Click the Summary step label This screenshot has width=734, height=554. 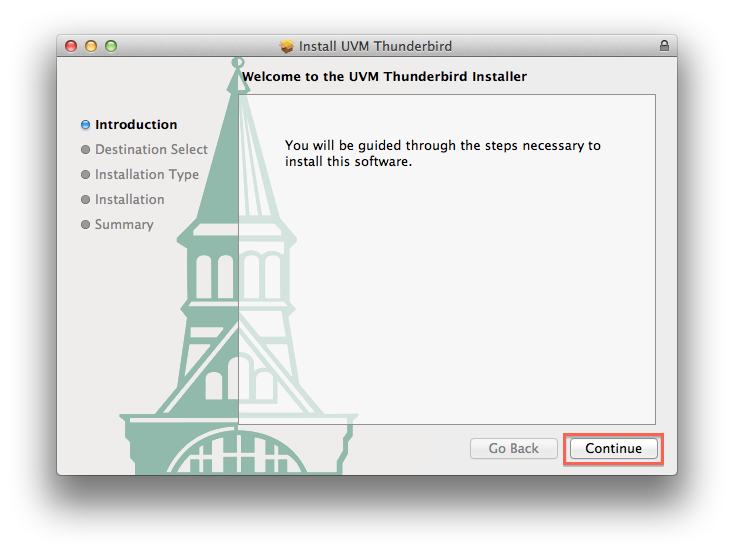[x=124, y=225]
